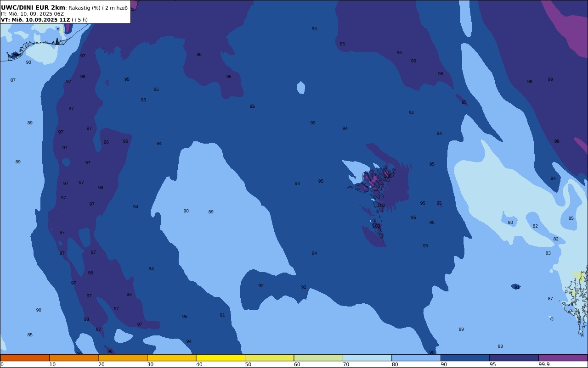Click the '99.9' tick label in the legend
Viewport: 588px width, 368px height.
click(544, 364)
